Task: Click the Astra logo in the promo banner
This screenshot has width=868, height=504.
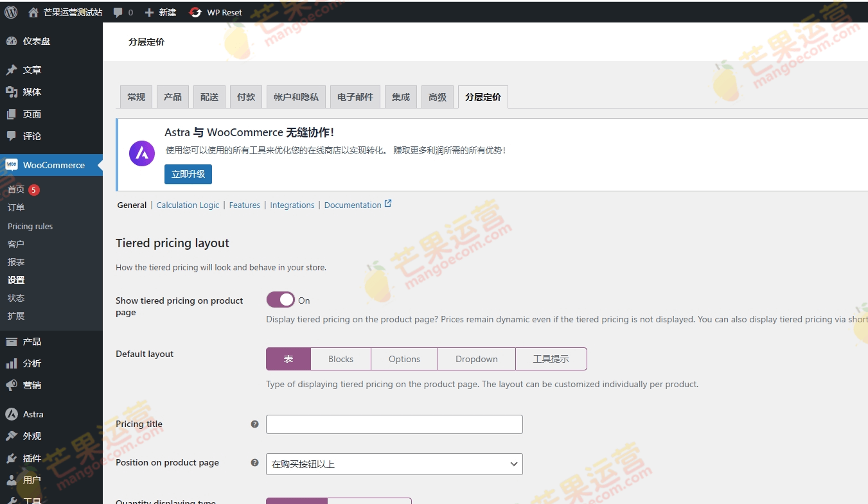Action: (x=141, y=153)
